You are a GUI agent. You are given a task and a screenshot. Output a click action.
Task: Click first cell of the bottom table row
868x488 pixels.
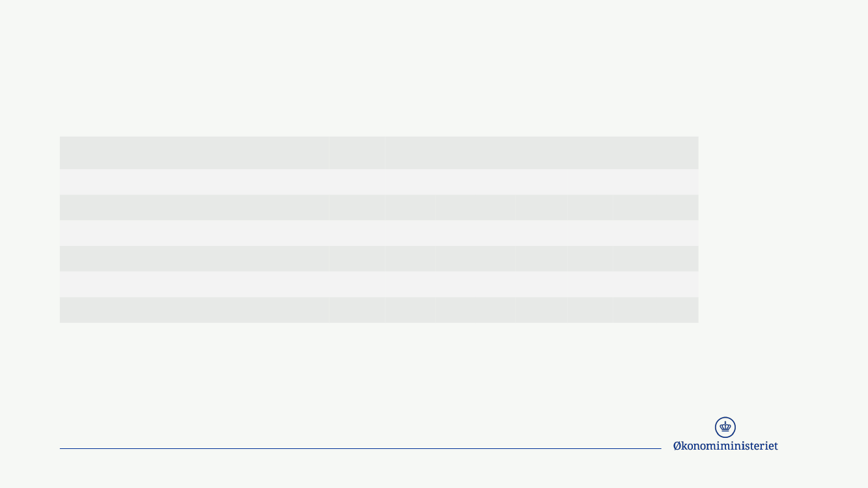click(x=195, y=310)
